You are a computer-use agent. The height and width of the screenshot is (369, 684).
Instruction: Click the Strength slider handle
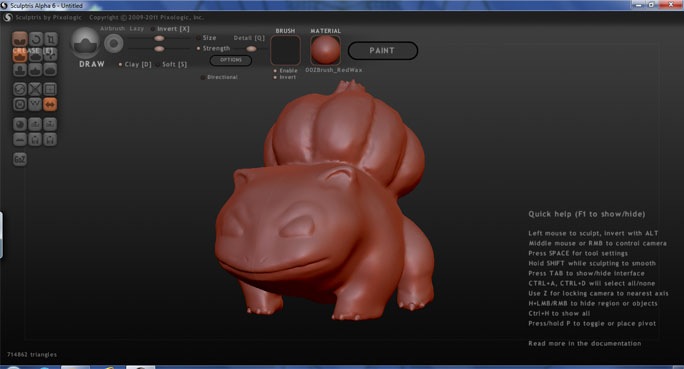click(159, 49)
